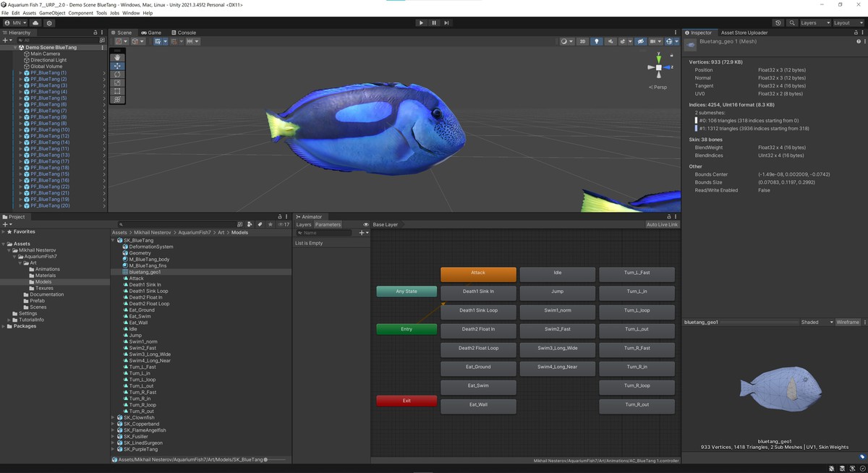Toggle scene lighting bulb

coord(597,42)
